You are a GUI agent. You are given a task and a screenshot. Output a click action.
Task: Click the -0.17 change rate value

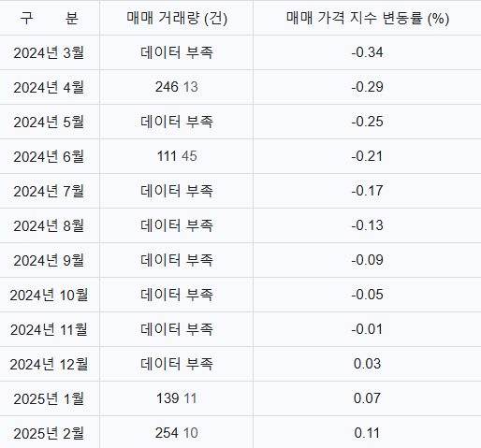click(x=367, y=191)
